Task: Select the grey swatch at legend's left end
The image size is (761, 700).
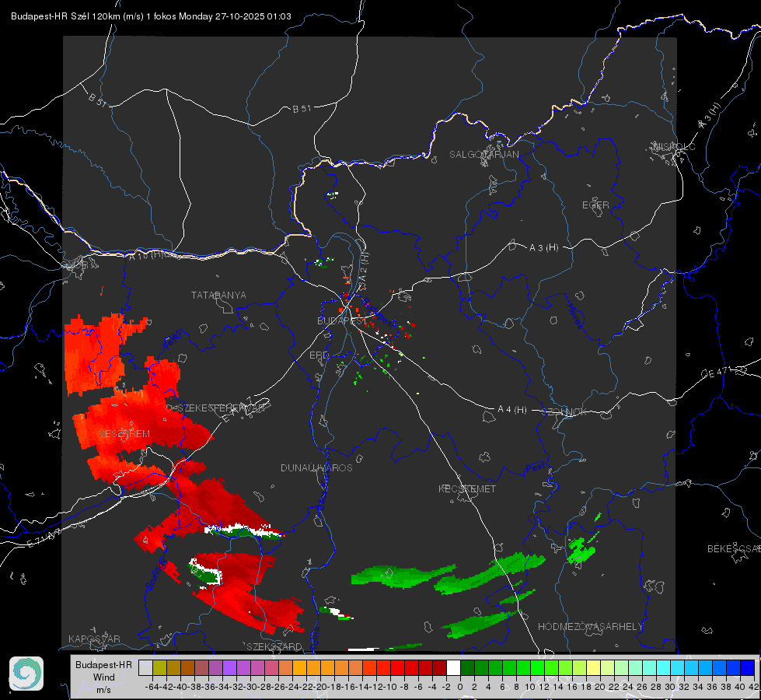Action: pos(145,667)
